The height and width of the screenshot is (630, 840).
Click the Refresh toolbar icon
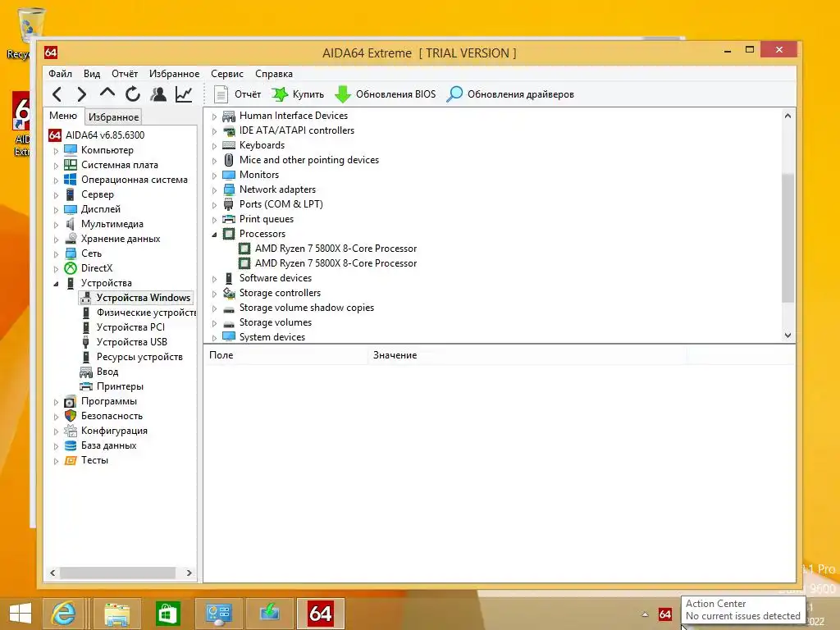coord(133,94)
